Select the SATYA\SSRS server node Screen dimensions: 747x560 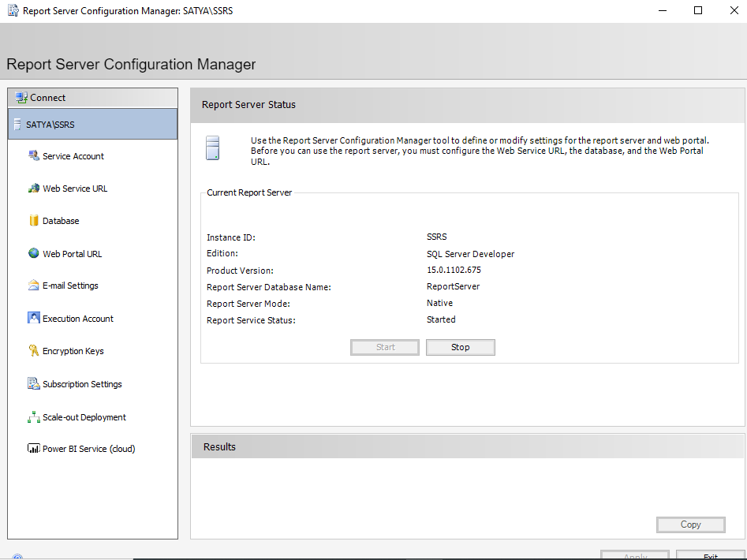(x=50, y=125)
